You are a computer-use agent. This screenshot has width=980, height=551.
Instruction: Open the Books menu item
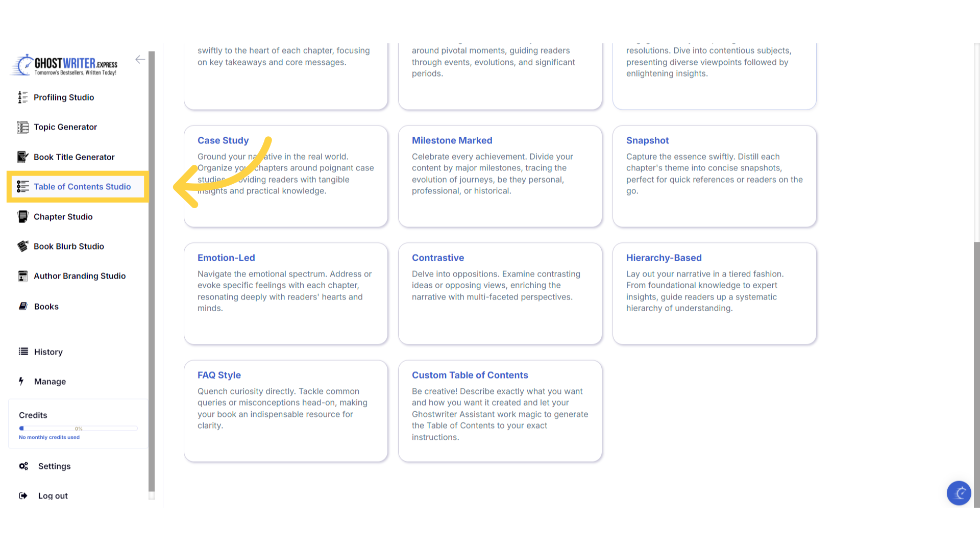[x=46, y=307]
